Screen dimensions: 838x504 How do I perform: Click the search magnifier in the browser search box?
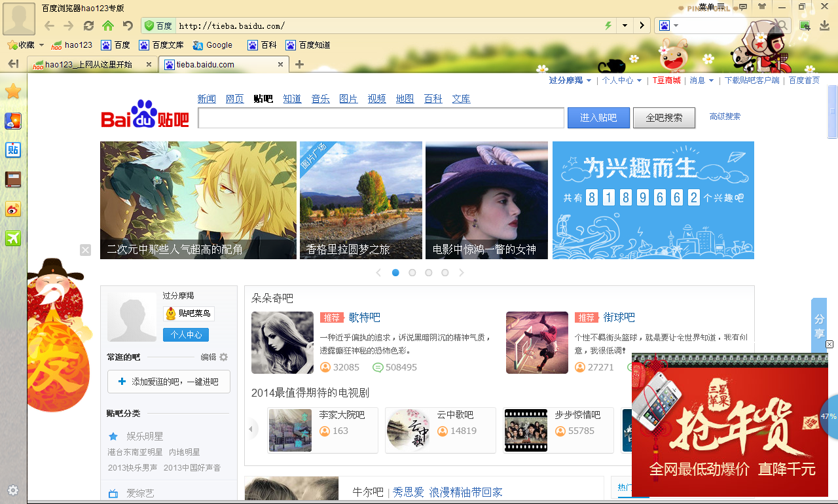[x=782, y=26]
